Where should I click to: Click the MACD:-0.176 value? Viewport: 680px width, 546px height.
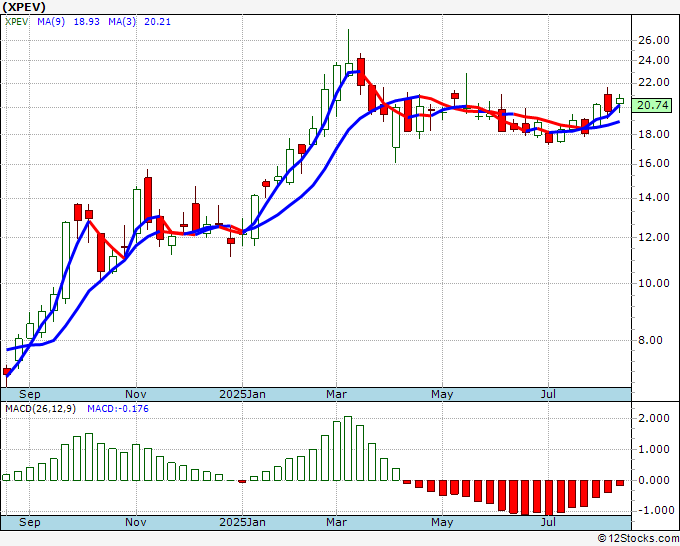pyautogui.click(x=118, y=409)
